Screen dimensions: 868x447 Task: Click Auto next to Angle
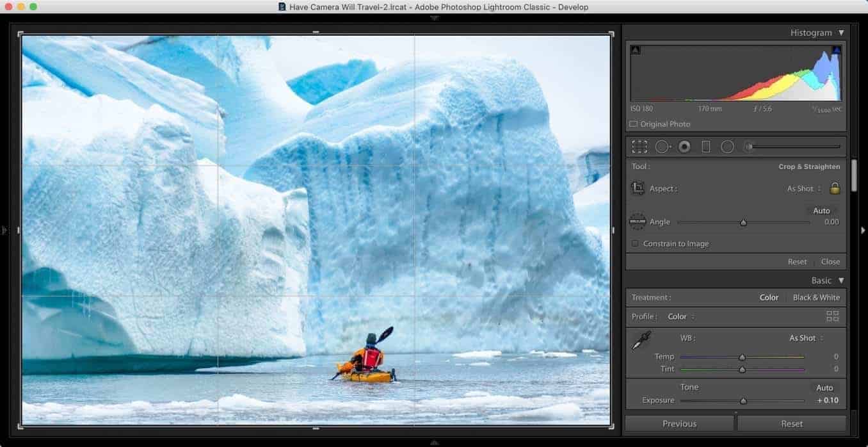click(821, 211)
